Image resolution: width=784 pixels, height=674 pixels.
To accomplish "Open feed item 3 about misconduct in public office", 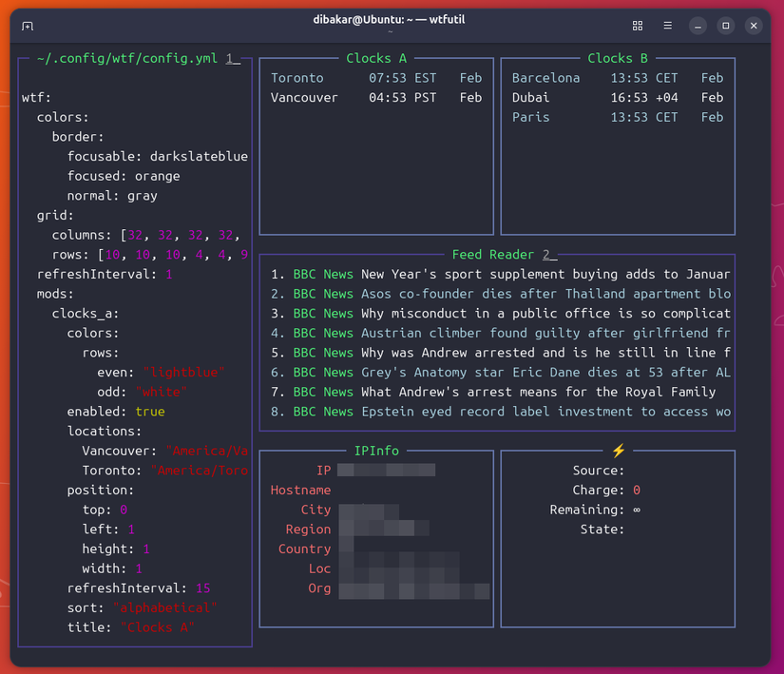I will tap(501, 314).
